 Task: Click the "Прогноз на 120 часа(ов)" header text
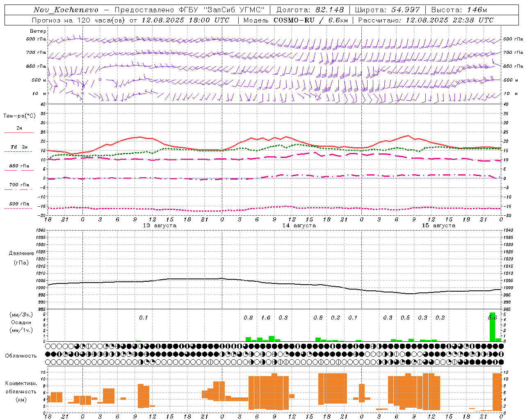coord(79,20)
